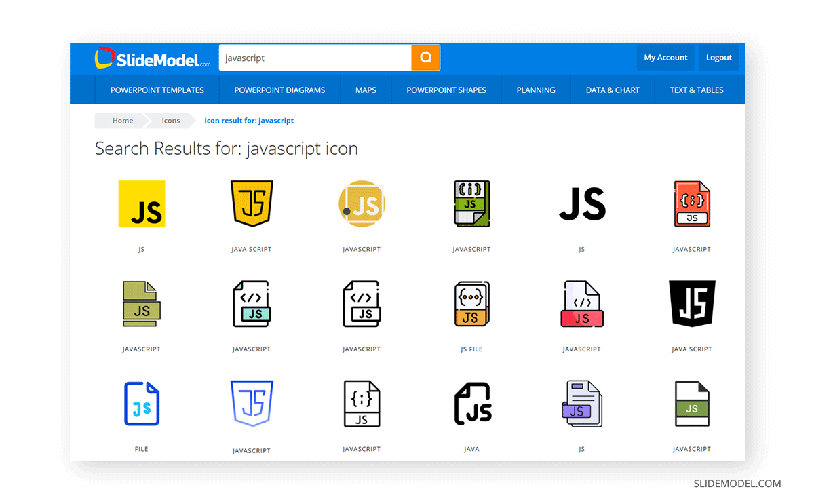Select the purple JS document stack icon

coord(581,403)
